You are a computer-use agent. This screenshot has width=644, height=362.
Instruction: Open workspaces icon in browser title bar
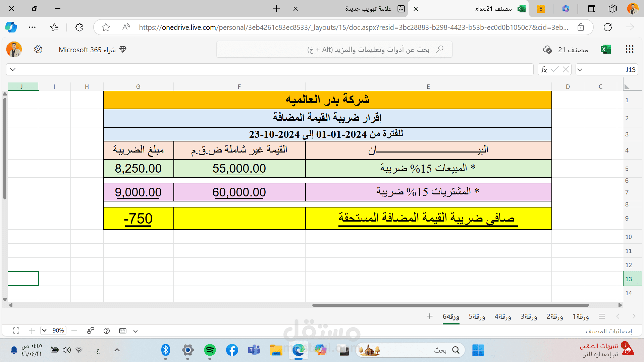pos(612,9)
